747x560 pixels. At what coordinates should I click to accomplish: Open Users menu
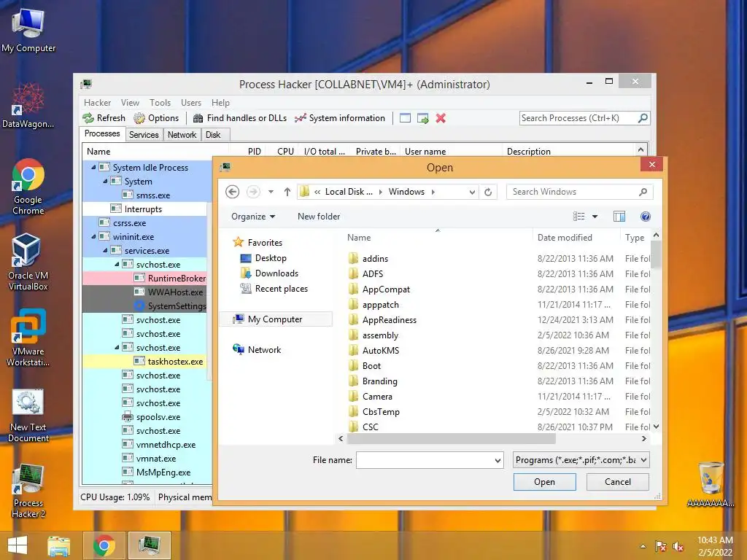(190, 103)
